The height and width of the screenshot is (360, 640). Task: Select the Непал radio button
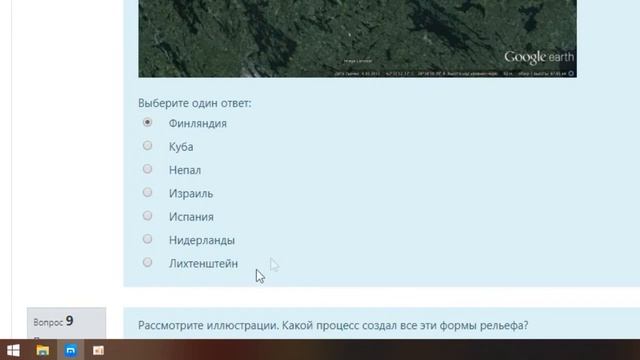(x=147, y=169)
